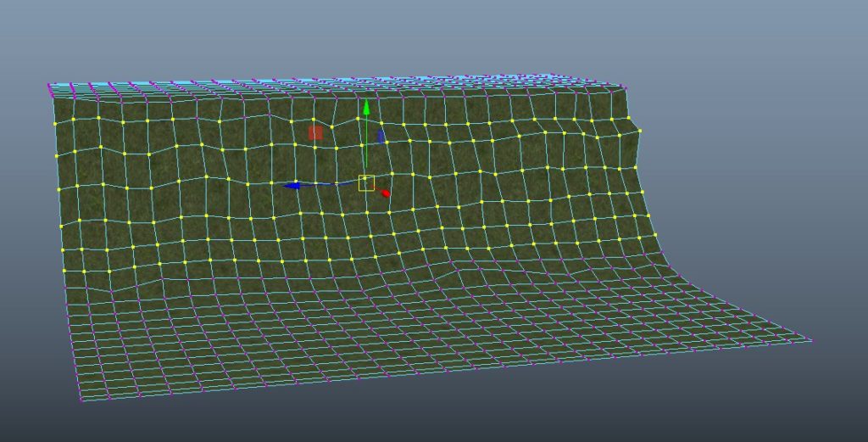Click the green Y-axis move arrow

[x=366, y=108]
